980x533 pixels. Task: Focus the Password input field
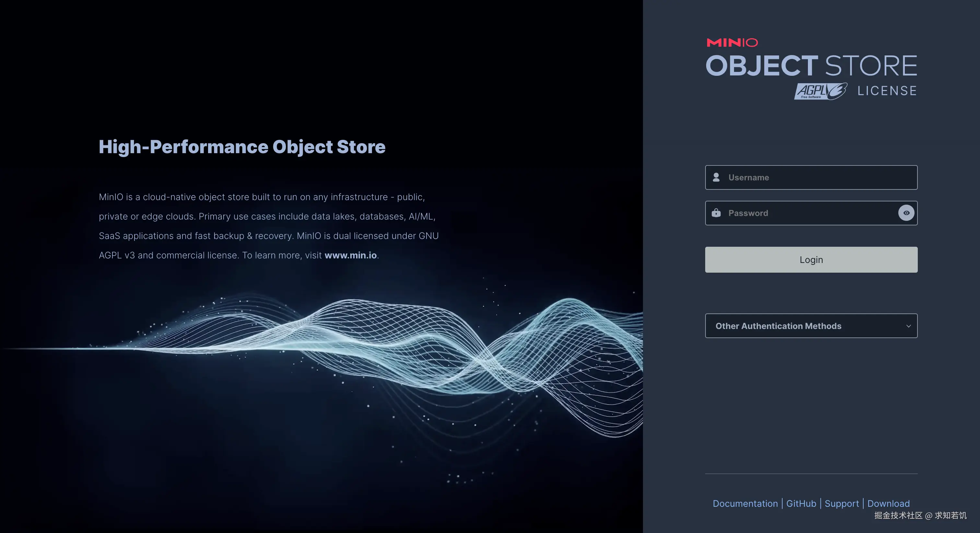click(x=811, y=213)
